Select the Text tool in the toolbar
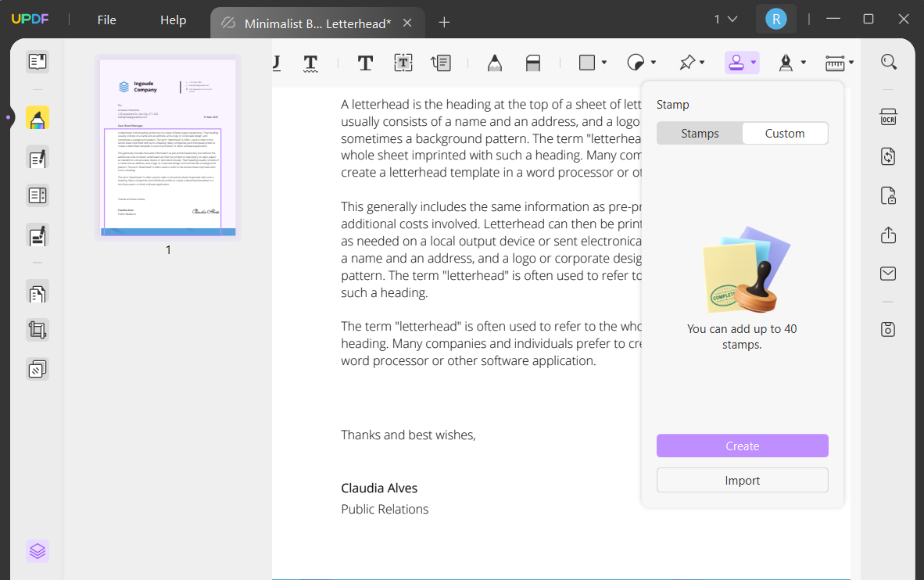924x580 pixels. click(365, 62)
